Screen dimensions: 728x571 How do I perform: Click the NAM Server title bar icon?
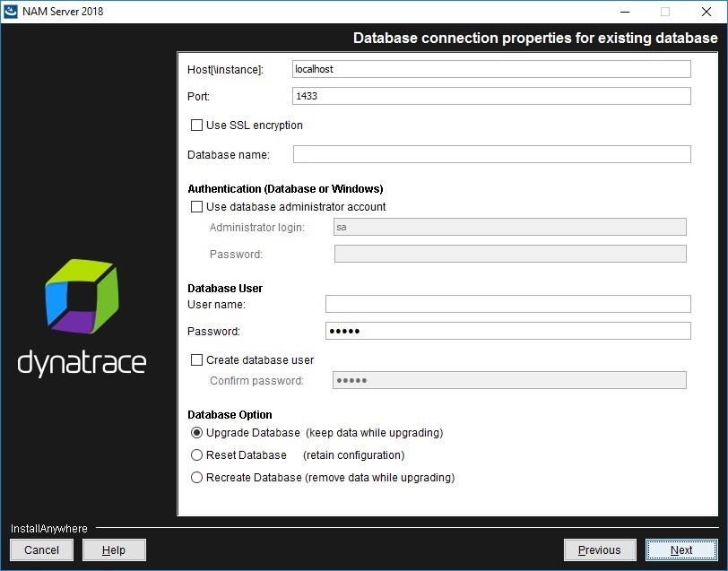(x=10, y=11)
